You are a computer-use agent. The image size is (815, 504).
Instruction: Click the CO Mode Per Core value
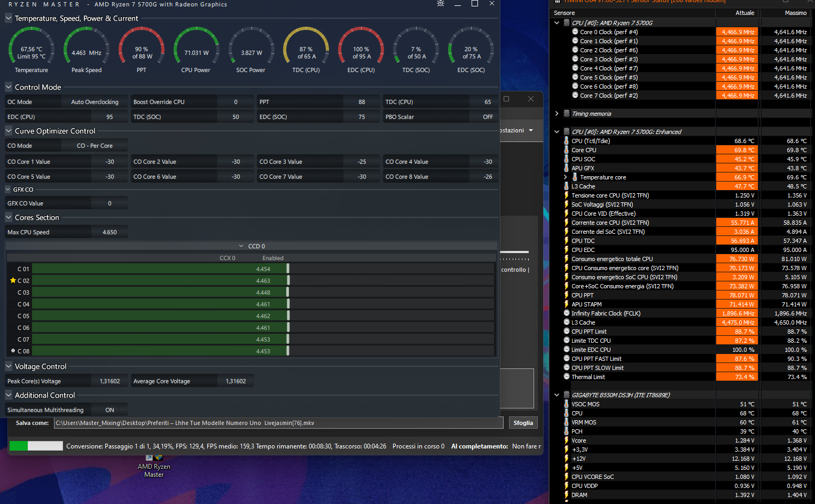point(95,146)
